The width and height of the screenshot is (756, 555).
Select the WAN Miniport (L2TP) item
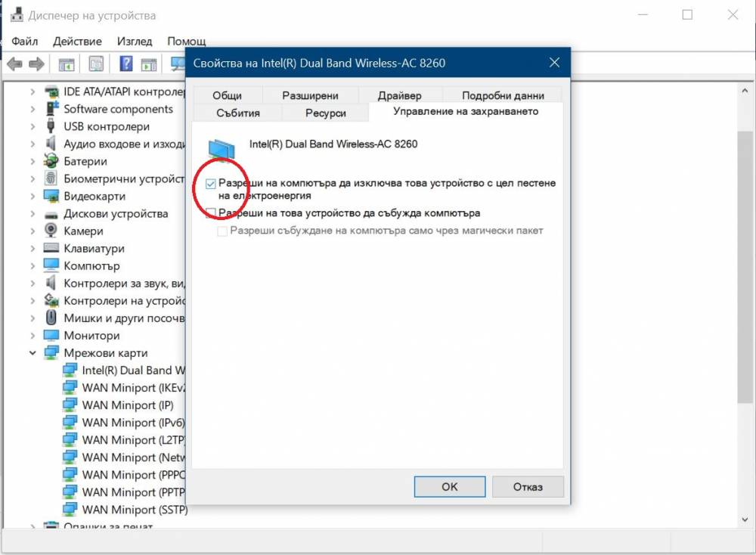(125, 440)
